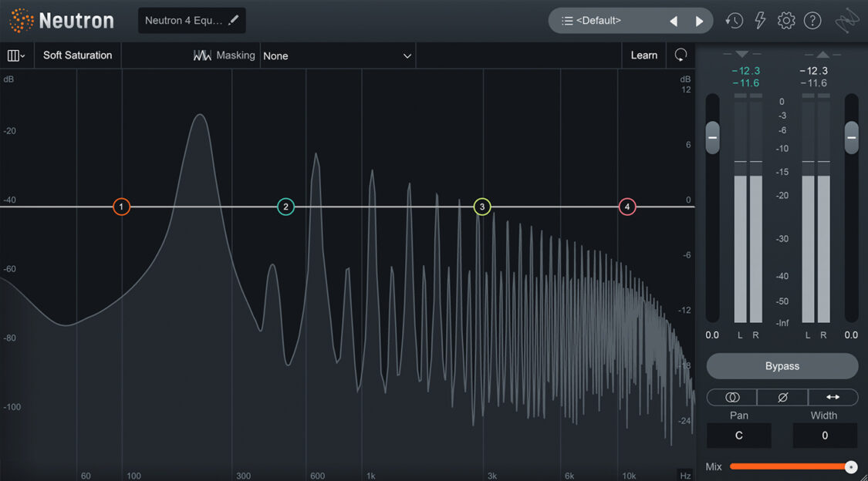Click the Masking waveform icon
The height and width of the screenshot is (481, 868).
(x=202, y=55)
